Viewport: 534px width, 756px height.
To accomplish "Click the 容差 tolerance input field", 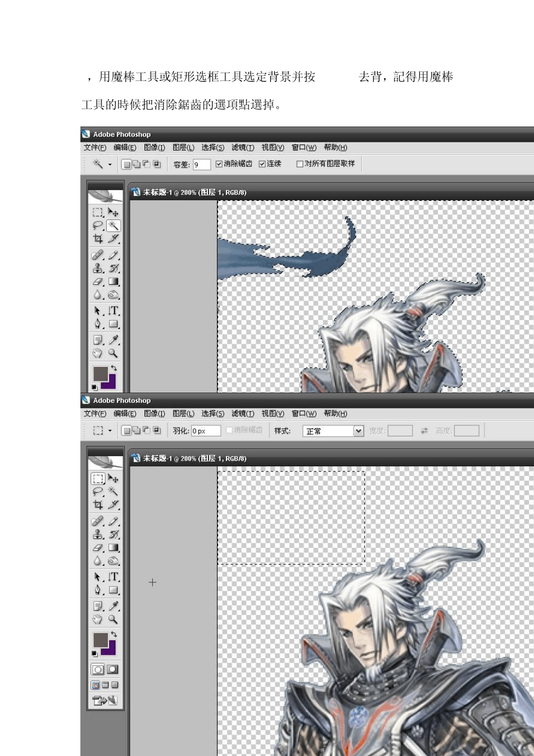I will (201, 165).
